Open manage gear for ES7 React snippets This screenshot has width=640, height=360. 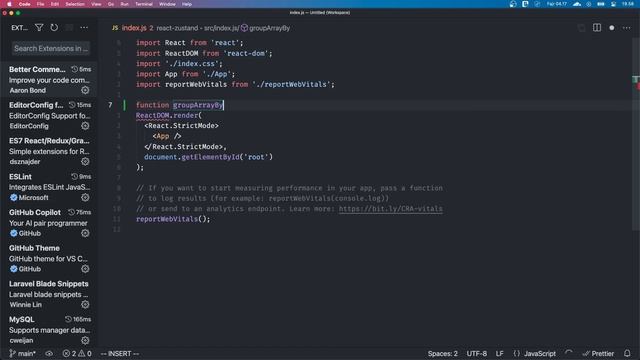tap(85, 162)
